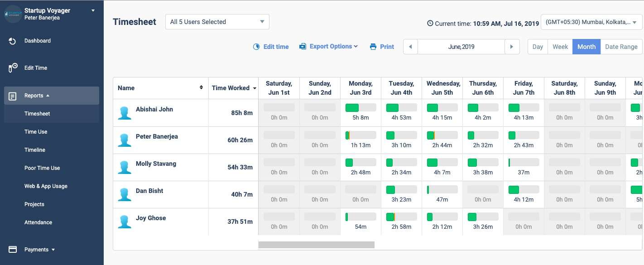Click the Print printer icon
This screenshot has height=265, width=644.
click(x=372, y=46)
